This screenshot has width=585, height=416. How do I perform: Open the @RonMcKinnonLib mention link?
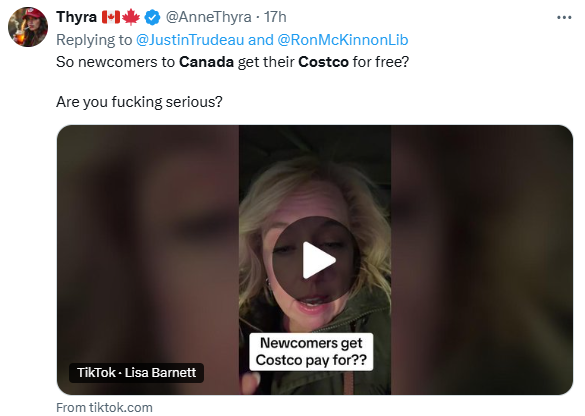pos(343,40)
